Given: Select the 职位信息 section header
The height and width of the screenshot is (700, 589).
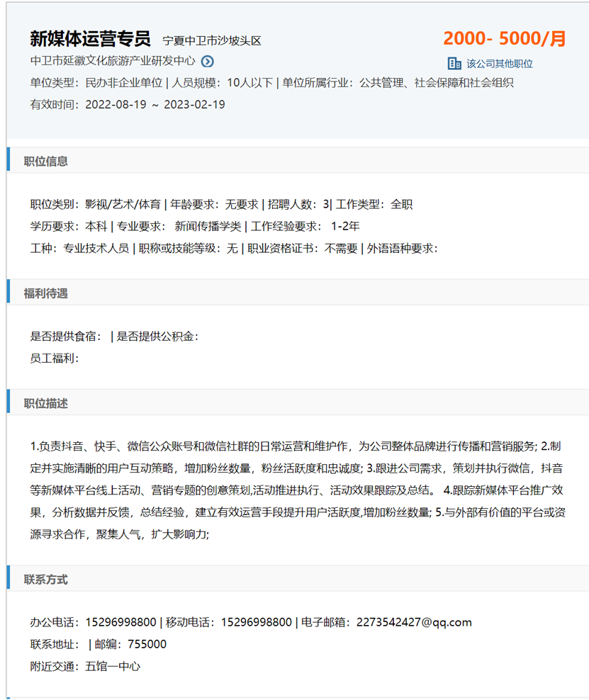Looking at the screenshot, I should (x=46, y=161).
